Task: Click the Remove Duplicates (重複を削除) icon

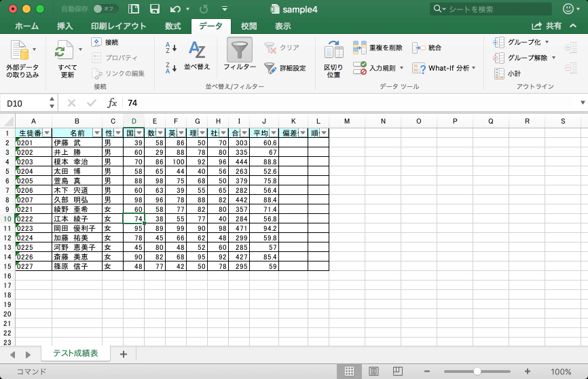Action: click(x=360, y=48)
